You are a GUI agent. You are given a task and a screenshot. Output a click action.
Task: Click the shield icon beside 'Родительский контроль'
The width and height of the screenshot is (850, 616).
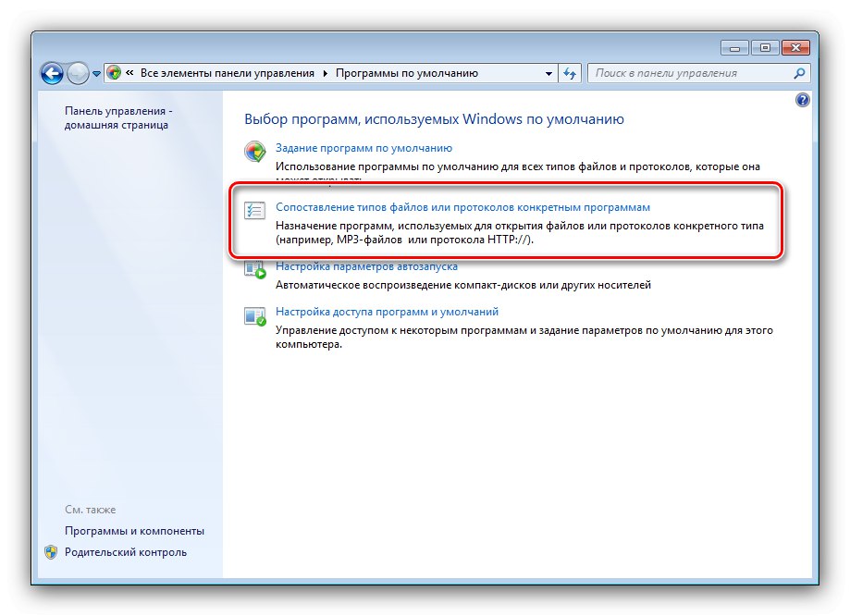(x=51, y=552)
